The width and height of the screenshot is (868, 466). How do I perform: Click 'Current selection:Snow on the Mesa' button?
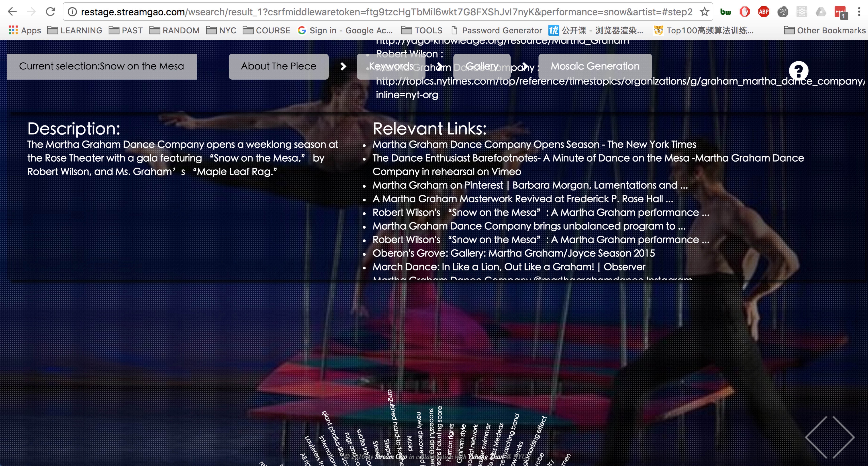[101, 66]
